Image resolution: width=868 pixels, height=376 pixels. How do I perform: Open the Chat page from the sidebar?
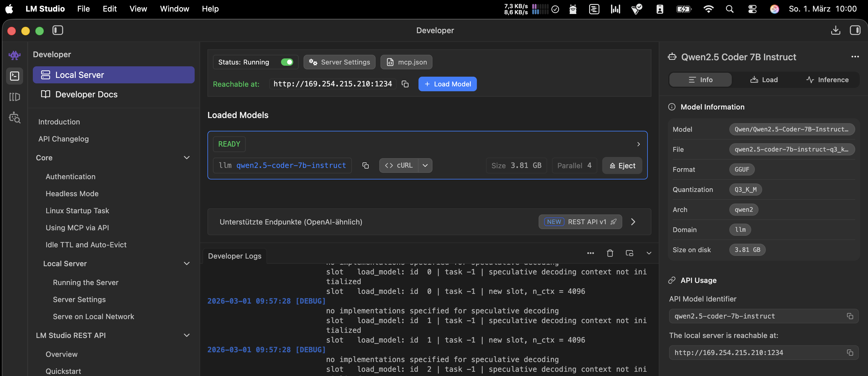click(15, 55)
